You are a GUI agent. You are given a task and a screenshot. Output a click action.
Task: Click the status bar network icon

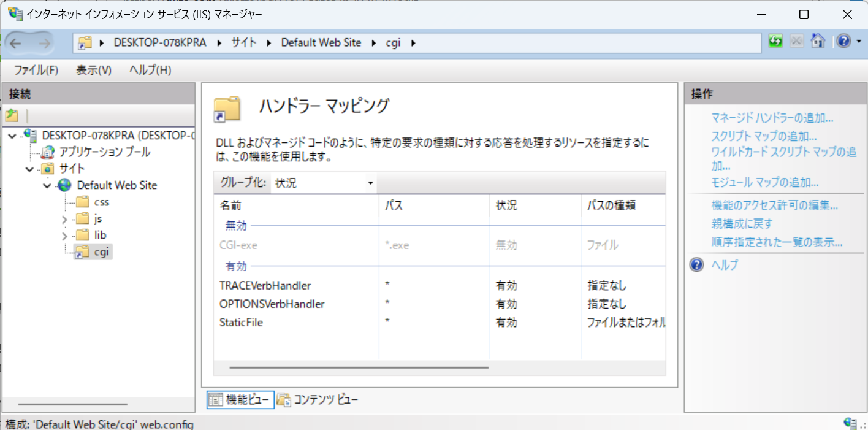850,423
